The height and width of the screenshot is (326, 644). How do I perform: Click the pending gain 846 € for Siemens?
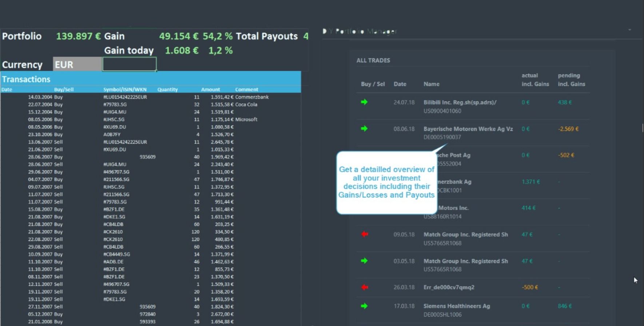coord(565,306)
